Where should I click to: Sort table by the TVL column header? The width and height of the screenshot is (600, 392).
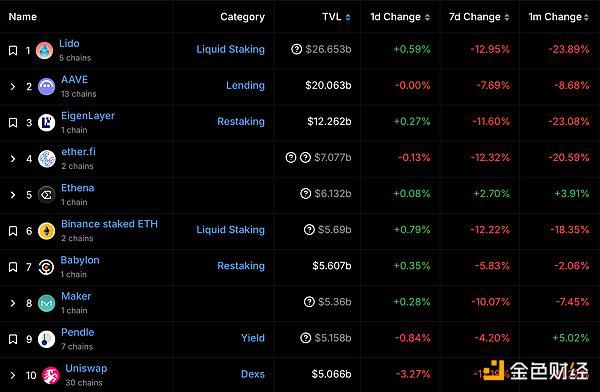point(336,17)
